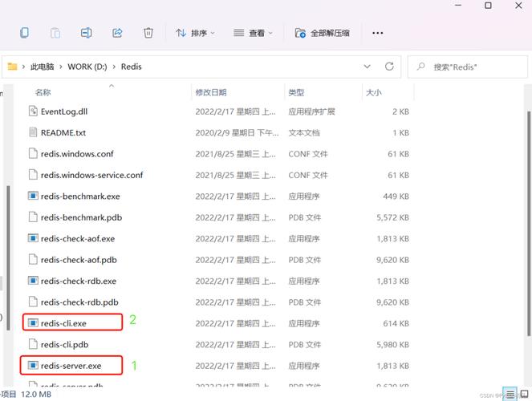The image size is (532, 401).
Task: Switch to details view in status bar
Action: coord(510,395)
